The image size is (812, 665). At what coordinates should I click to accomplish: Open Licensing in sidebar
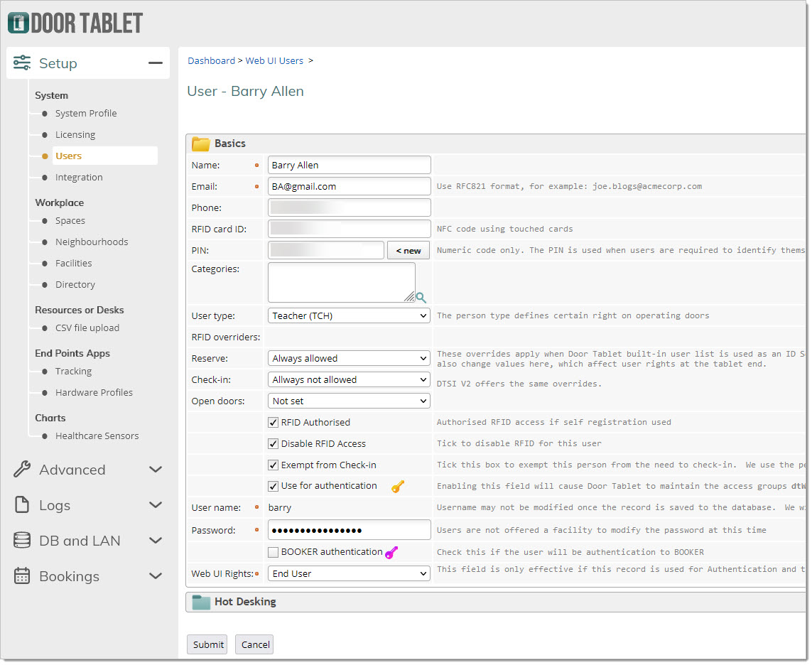75,135
